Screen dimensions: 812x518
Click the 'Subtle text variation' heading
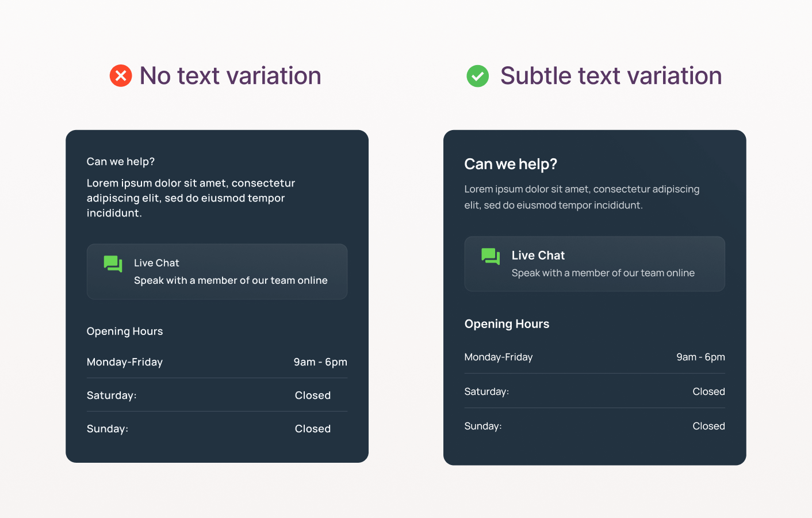[x=611, y=76]
